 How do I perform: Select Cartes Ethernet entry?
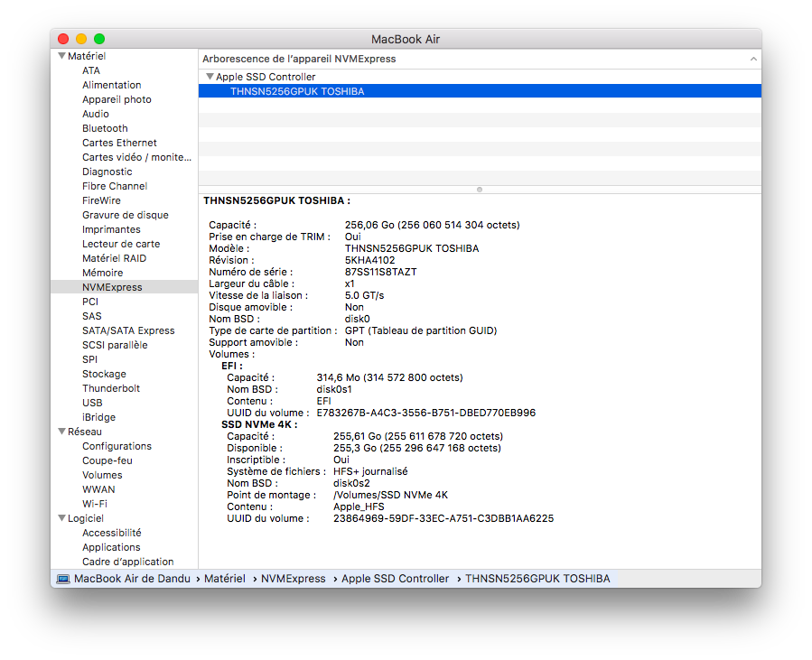tap(119, 143)
